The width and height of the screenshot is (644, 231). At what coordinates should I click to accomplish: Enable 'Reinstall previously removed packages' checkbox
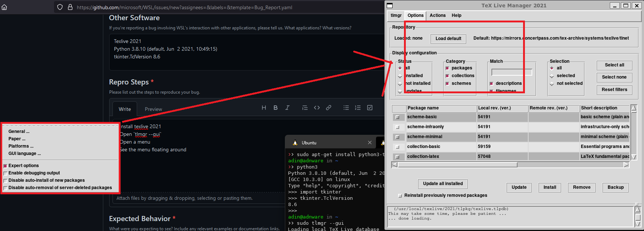click(x=400, y=196)
